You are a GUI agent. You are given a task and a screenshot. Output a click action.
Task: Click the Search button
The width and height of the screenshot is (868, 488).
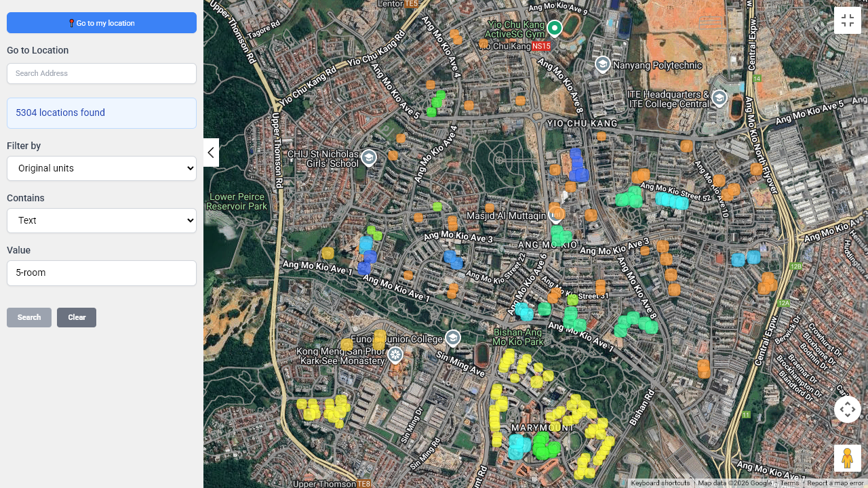(x=29, y=317)
